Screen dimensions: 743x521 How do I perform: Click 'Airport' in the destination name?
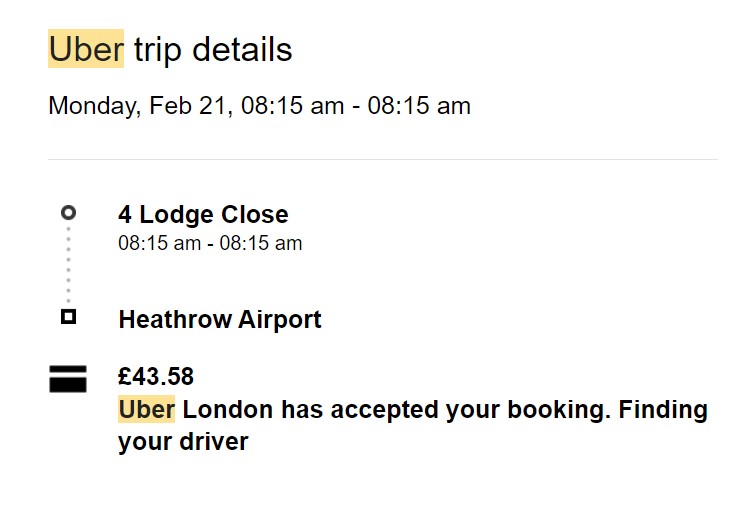pos(280,320)
